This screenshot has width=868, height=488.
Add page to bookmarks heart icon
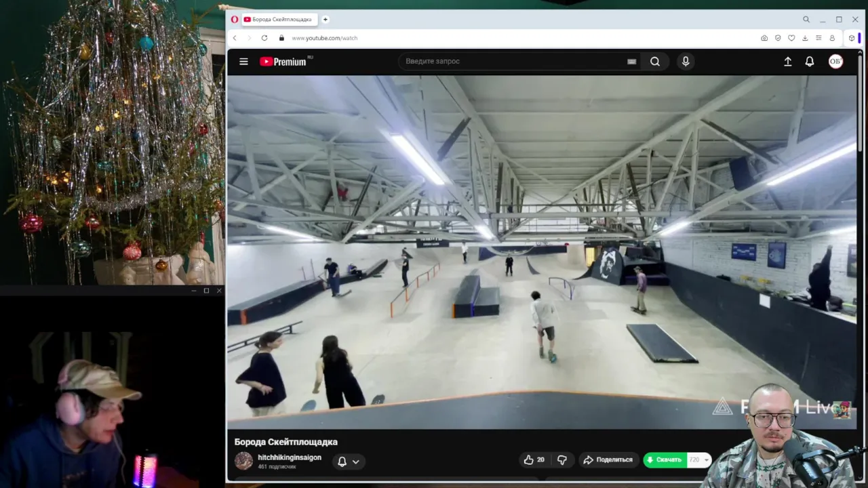pyautogui.click(x=791, y=38)
